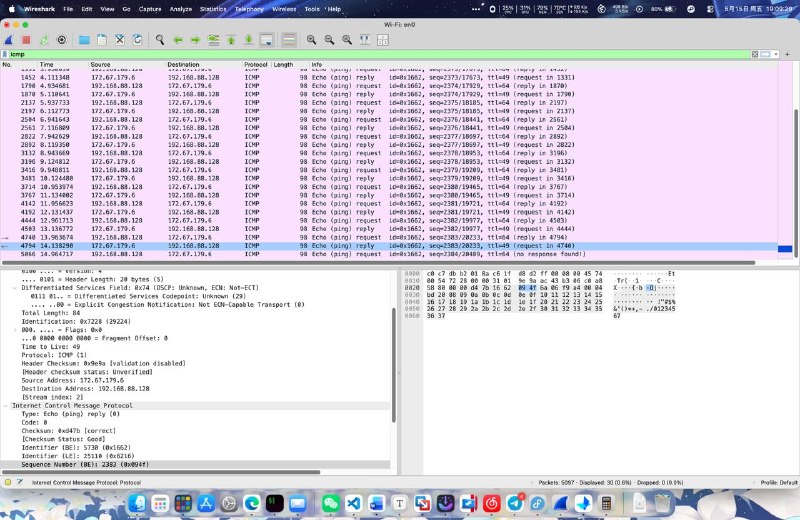The height and width of the screenshot is (520, 800).
Task: Stop the running capture (red square)
Action: point(27,40)
